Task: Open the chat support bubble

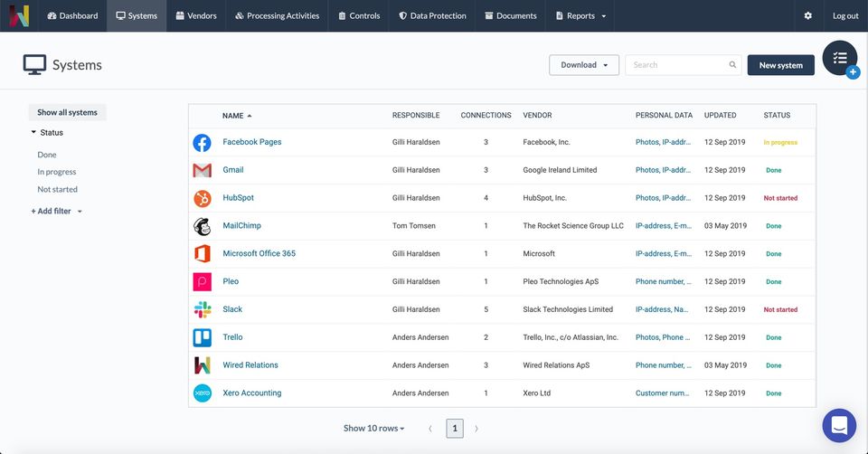Action: click(839, 424)
